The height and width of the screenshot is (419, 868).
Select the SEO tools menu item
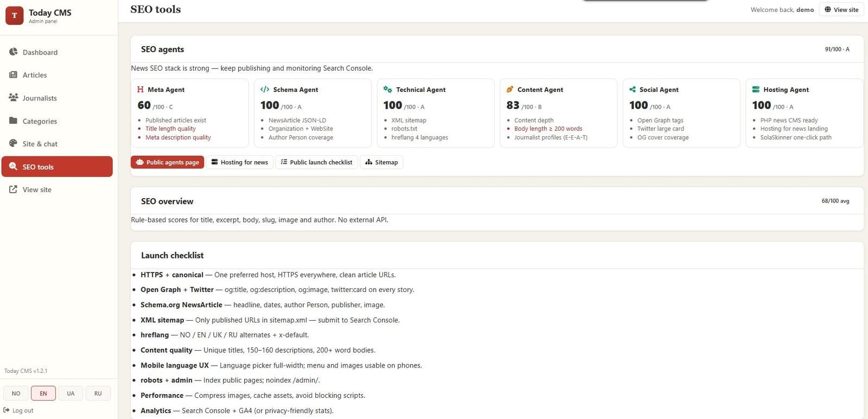coord(57,167)
